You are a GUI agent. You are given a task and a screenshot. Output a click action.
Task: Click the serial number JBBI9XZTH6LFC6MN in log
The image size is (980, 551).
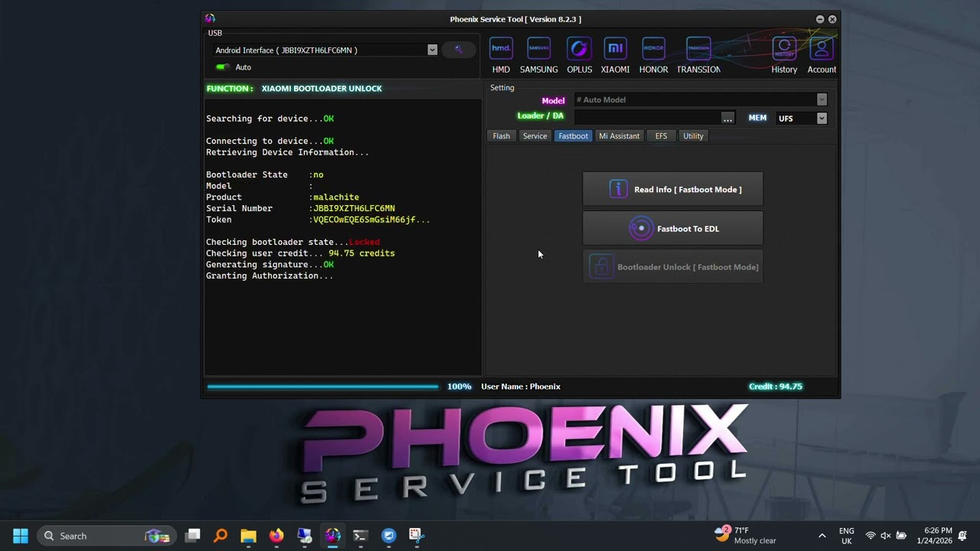click(354, 208)
